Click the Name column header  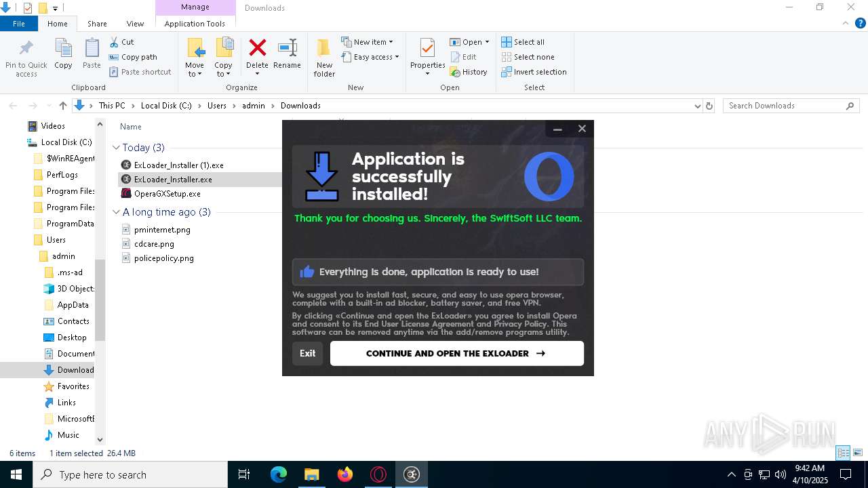point(131,127)
